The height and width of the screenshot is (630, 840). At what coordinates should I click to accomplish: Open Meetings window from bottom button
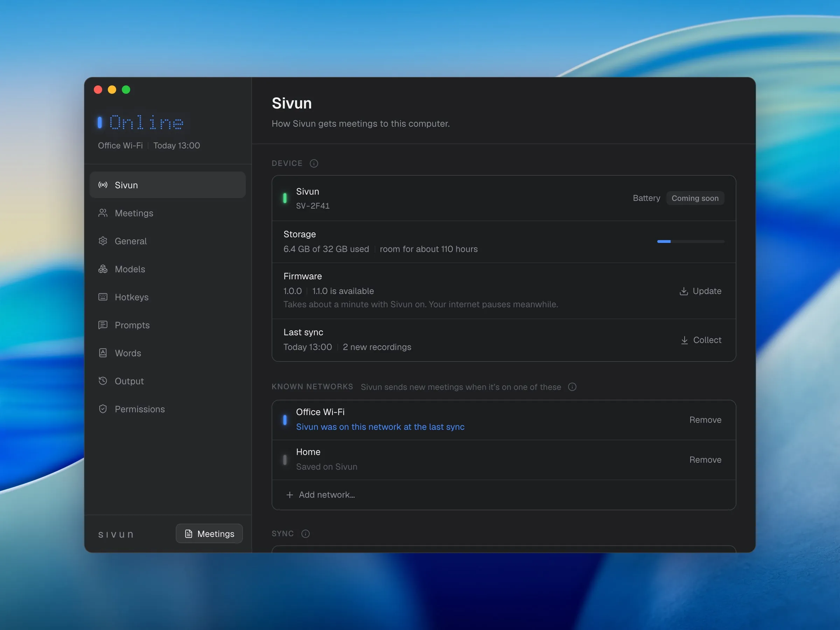[x=209, y=533]
